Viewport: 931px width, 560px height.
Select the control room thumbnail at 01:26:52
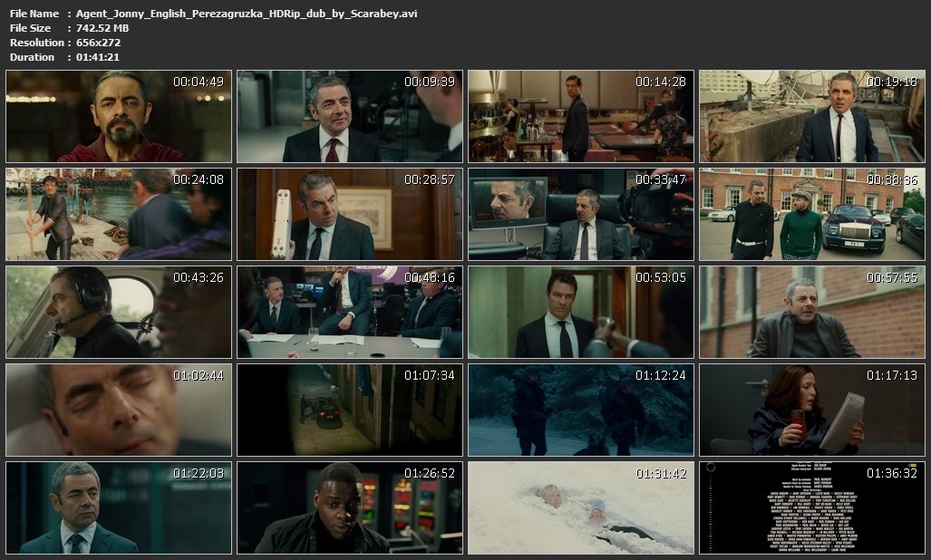[x=350, y=507]
